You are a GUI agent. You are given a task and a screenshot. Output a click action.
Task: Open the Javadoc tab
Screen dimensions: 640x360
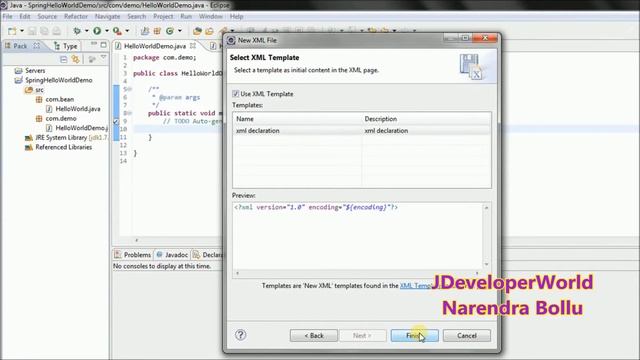pos(172,255)
